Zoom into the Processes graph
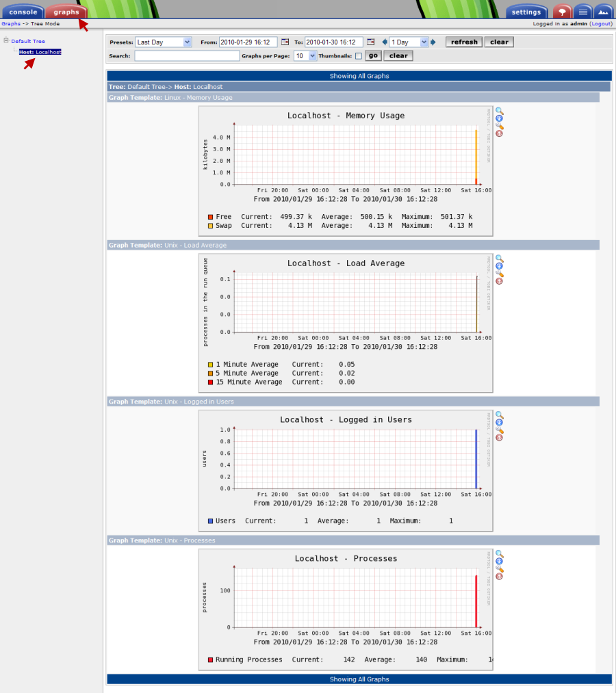Image resolution: width=616 pixels, height=693 pixels. [x=499, y=553]
